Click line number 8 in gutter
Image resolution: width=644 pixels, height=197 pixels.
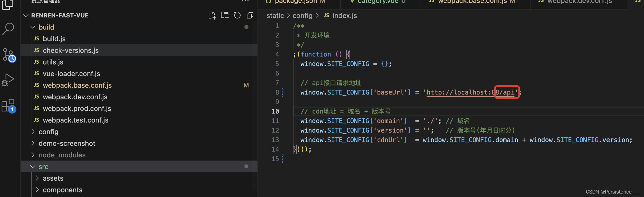[277, 92]
